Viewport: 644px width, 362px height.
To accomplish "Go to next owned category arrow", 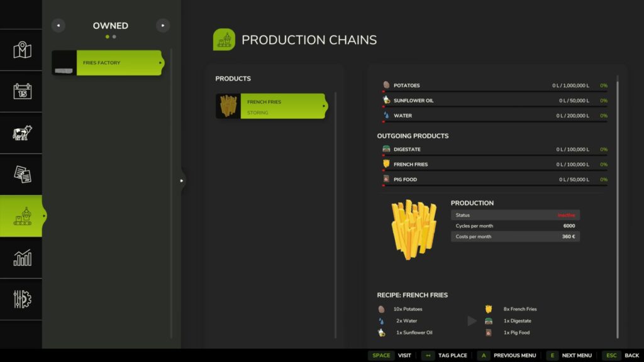I will 163,26.
